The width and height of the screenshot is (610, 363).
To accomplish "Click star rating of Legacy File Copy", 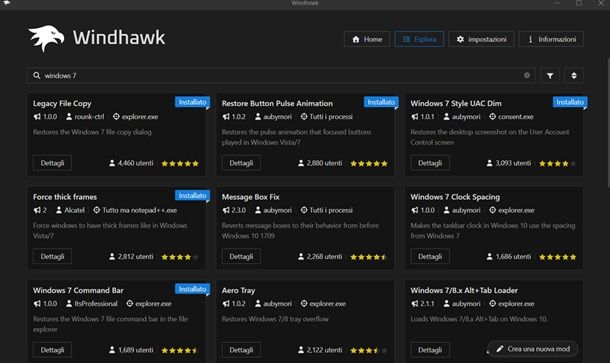I will click(180, 163).
